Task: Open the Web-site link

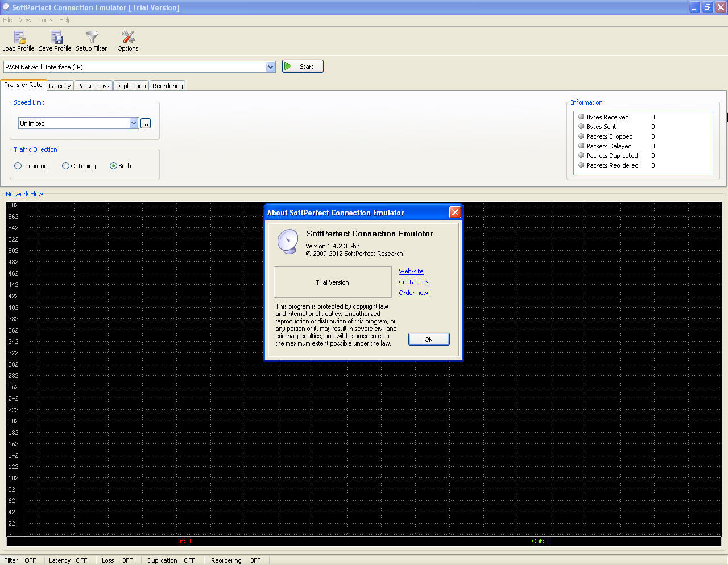Action: tap(411, 271)
